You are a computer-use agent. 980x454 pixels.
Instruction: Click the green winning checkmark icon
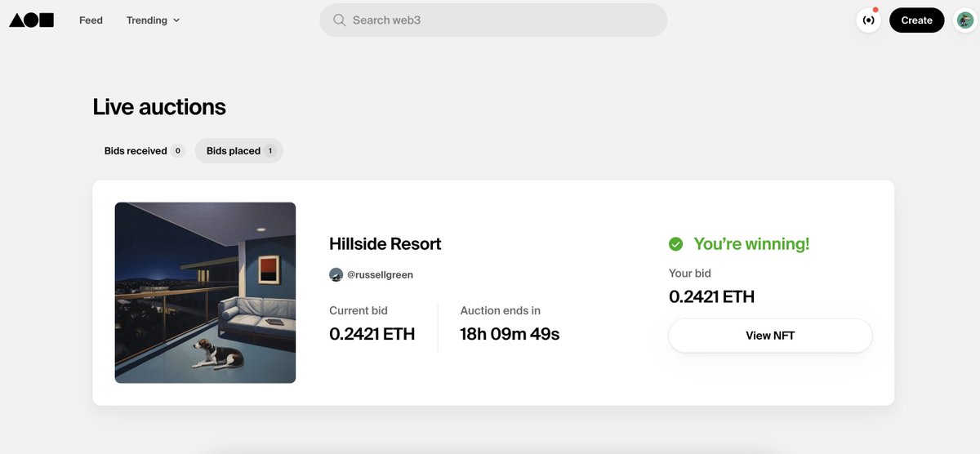[x=675, y=244]
